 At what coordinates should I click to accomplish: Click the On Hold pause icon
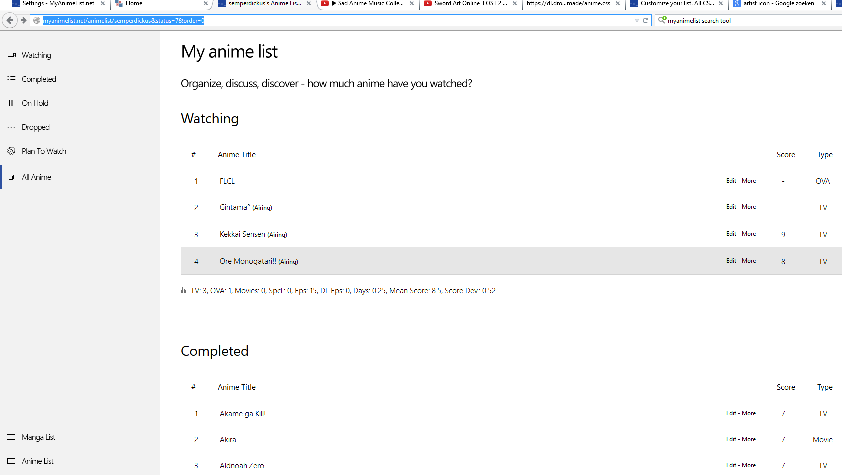click(x=11, y=103)
